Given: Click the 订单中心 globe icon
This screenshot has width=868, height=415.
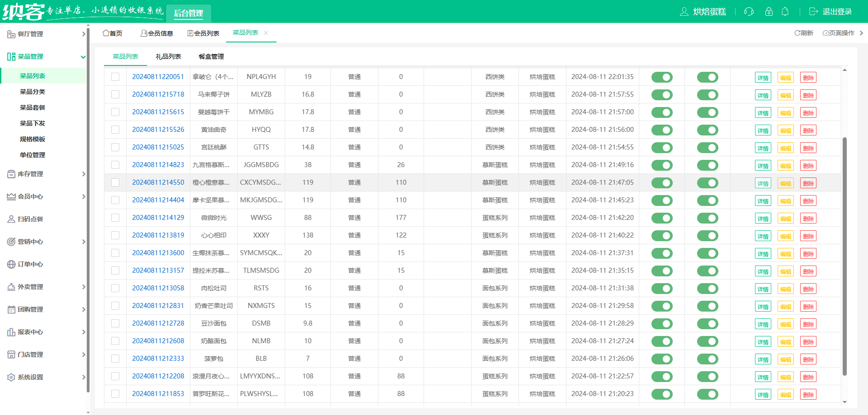Looking at the screenshot, I should 11,264.
